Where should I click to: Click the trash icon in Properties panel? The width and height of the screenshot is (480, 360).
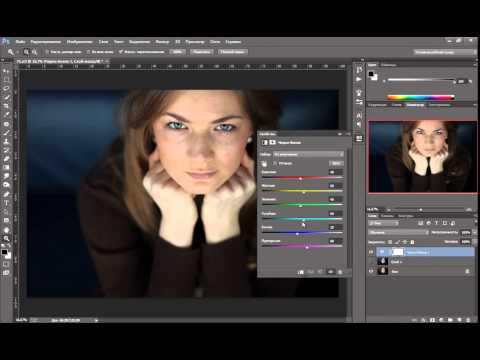[340, 272]
